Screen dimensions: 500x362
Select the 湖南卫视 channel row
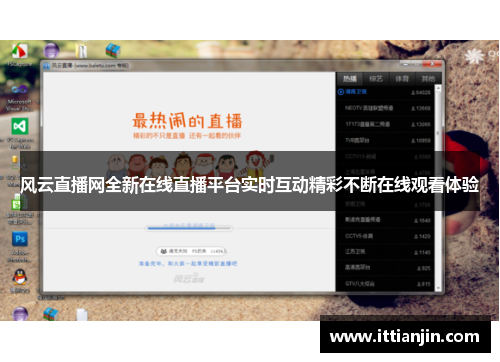pyautogui.click(x=385, y=92)
